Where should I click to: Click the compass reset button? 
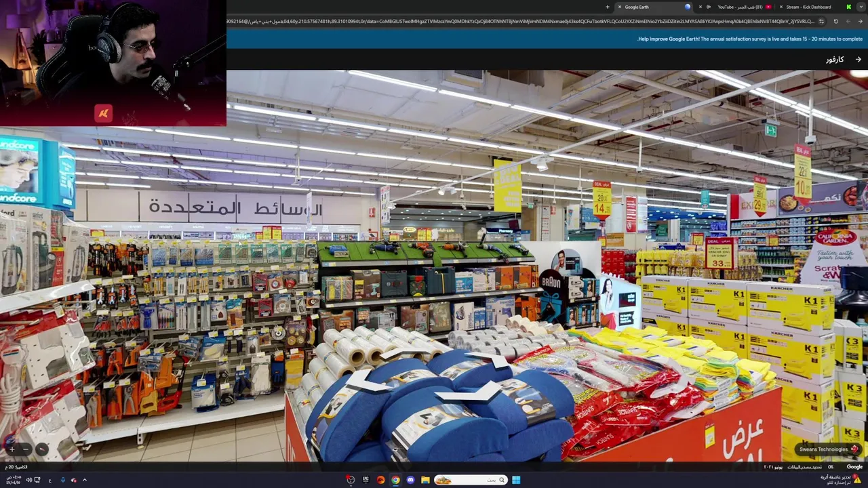[x=41, y=449]
